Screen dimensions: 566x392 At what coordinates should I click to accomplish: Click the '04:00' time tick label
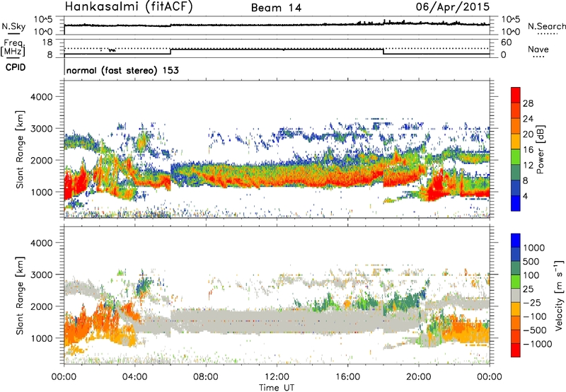(x=135, y=377)
